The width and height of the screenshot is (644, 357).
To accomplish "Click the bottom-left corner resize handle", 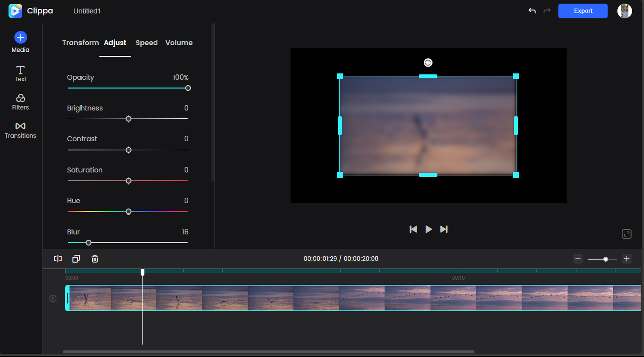I will pos(340,175).
